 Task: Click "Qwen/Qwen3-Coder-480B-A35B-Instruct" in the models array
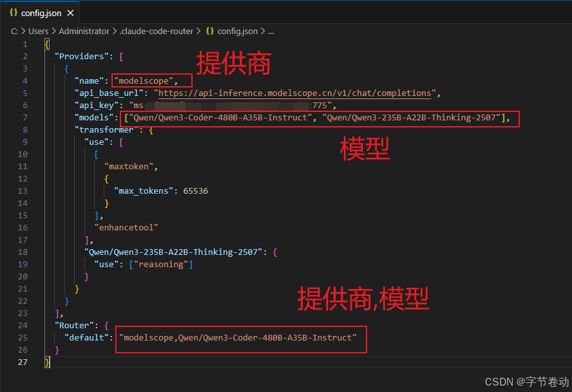coord(221,117)
